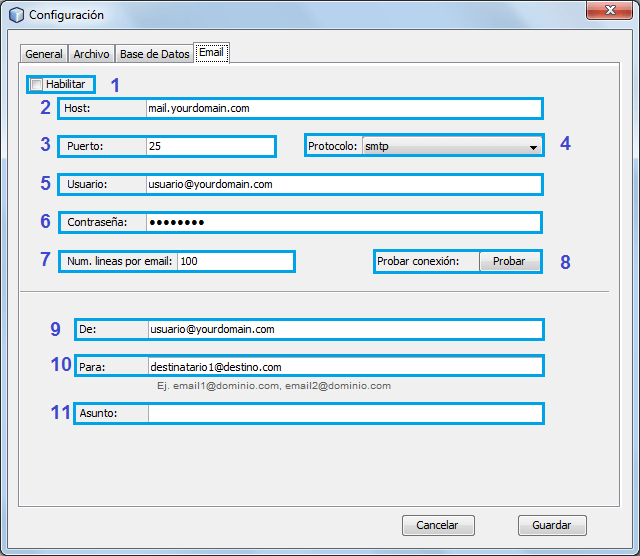
Task: Go to the Base de Datos tab
Action: pos(155,54)
